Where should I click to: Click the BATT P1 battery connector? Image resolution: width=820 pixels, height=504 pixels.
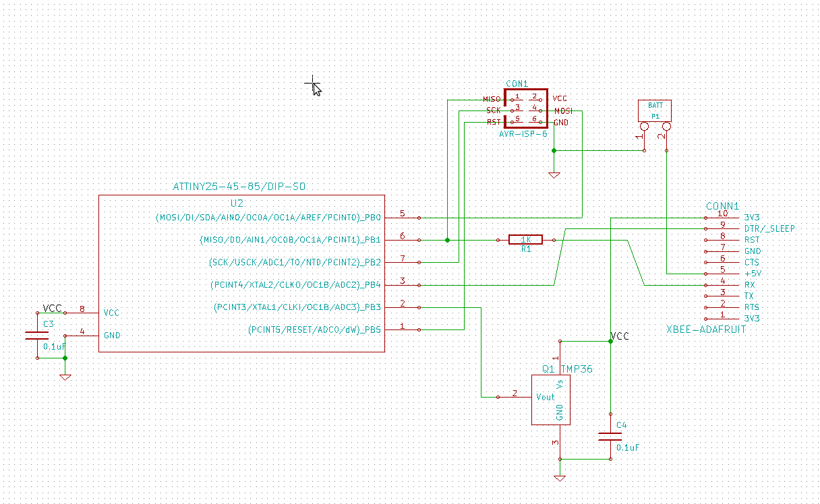[x=655, y=111]
